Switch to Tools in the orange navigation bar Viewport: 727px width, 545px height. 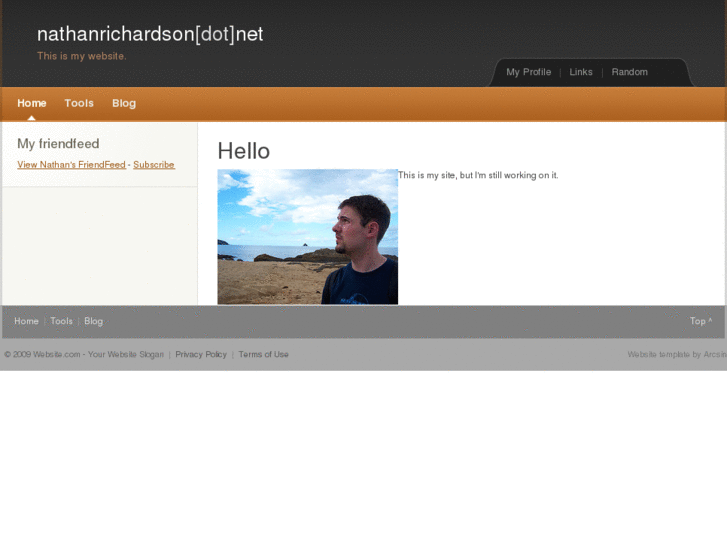79,103
